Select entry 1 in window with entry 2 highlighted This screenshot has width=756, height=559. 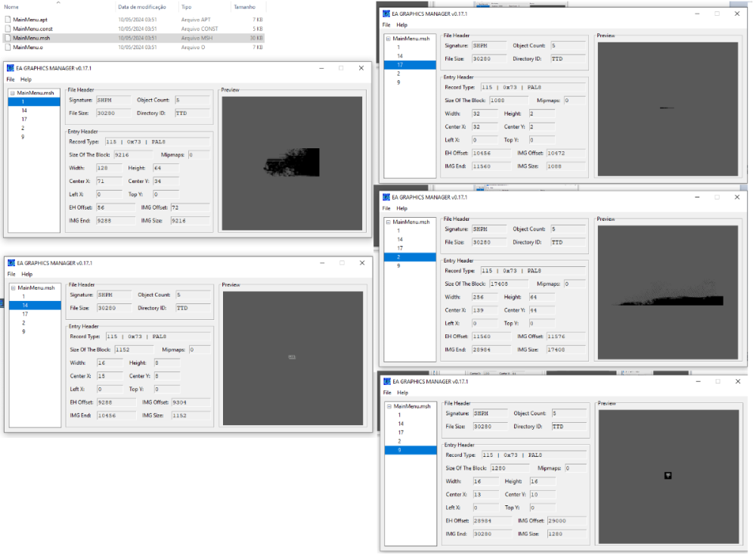[398, 231]
